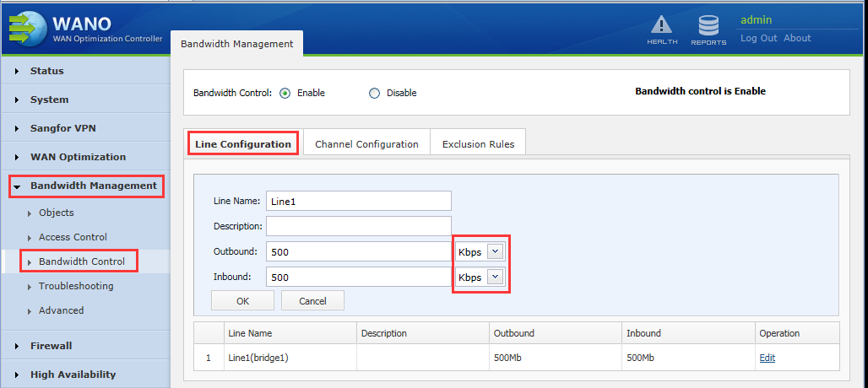868x388 pixels.
Task: Click the OK button
Action: coord(242,301)
